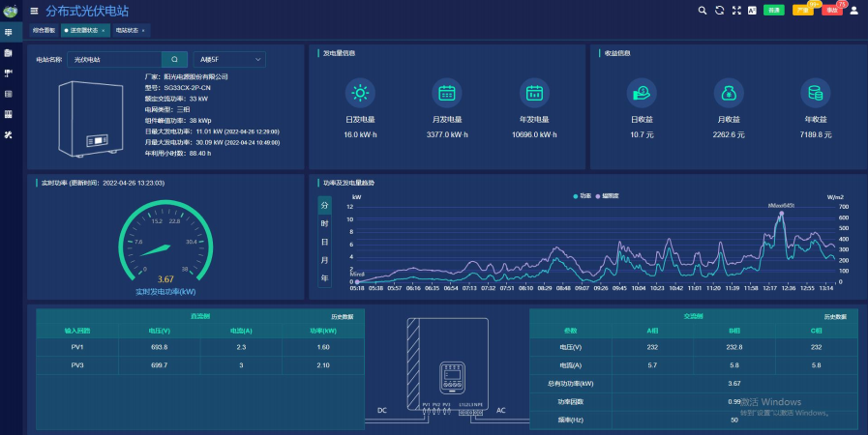The height and width of the screenshot is (435, 868).
Task: Toggle the 辐照度 legend series in chart
Action: 608,196
